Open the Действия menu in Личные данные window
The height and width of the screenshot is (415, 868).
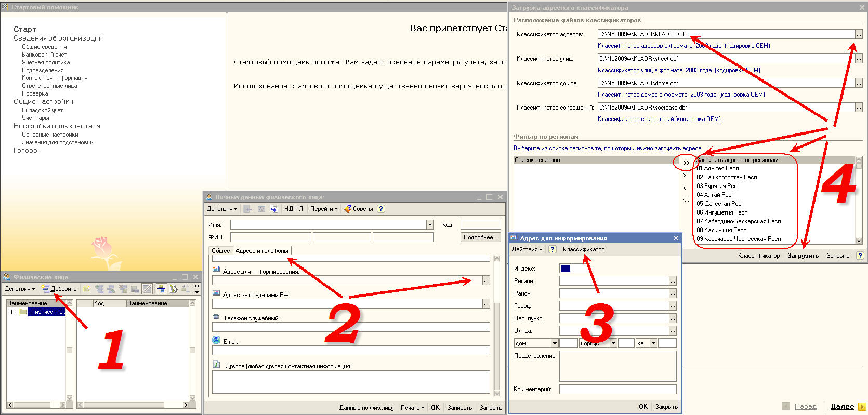pos(221,209)
